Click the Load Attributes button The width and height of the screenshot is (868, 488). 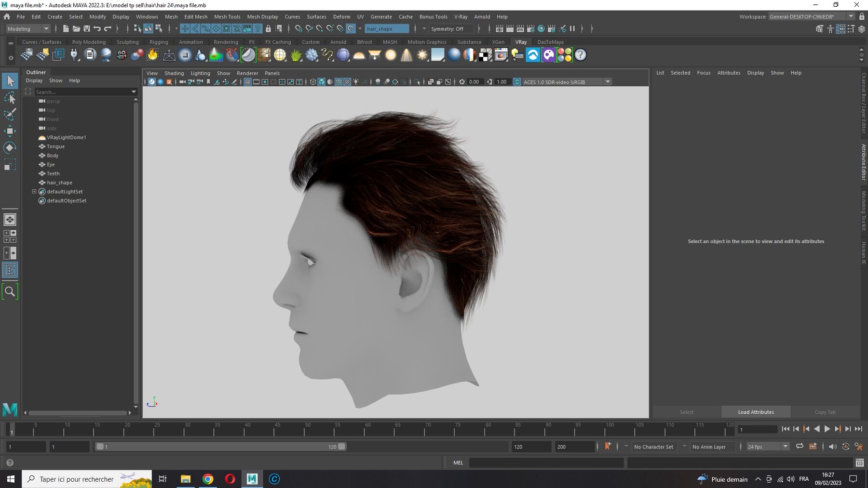(756, 412)
